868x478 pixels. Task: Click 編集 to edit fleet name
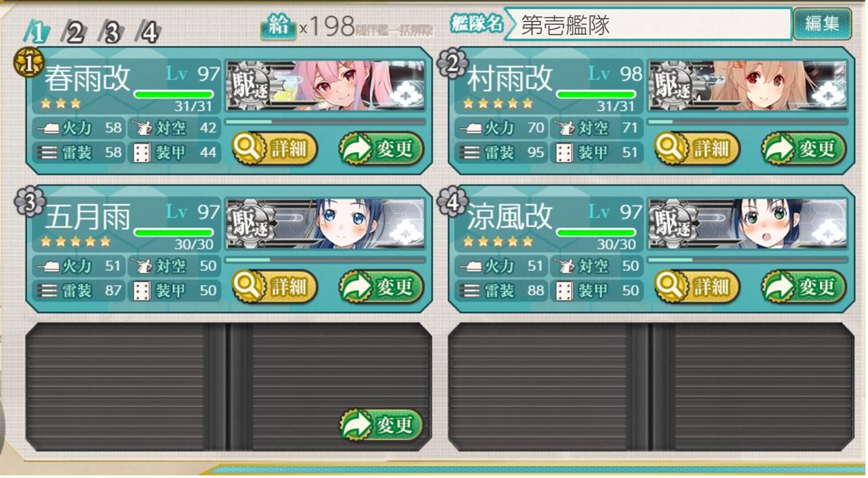pyautogui.click(x=823, y=24)
